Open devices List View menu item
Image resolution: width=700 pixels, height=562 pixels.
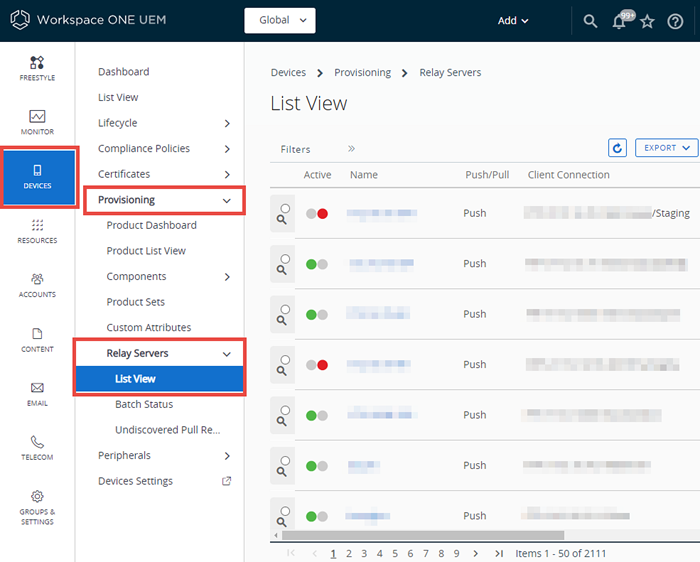(118, 97)
